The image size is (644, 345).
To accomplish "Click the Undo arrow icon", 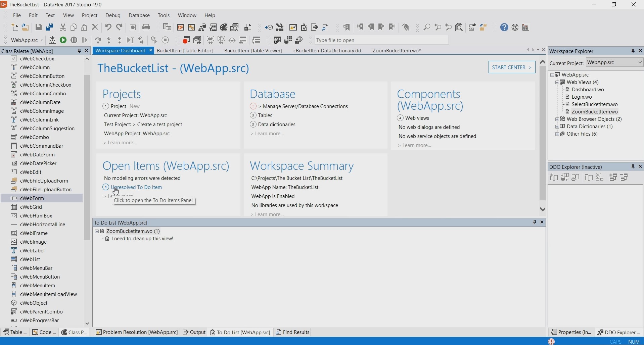I will [108, 28].
